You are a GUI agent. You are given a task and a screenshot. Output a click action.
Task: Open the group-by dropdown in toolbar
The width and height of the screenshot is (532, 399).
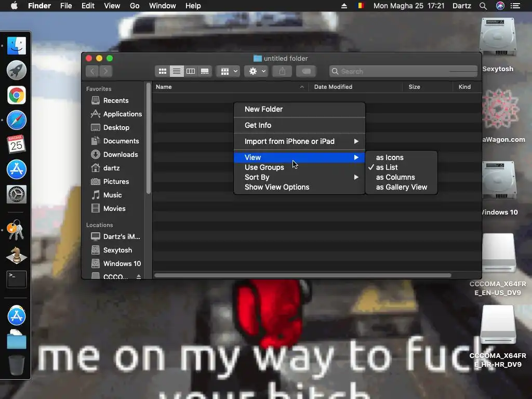pos(229,71)
